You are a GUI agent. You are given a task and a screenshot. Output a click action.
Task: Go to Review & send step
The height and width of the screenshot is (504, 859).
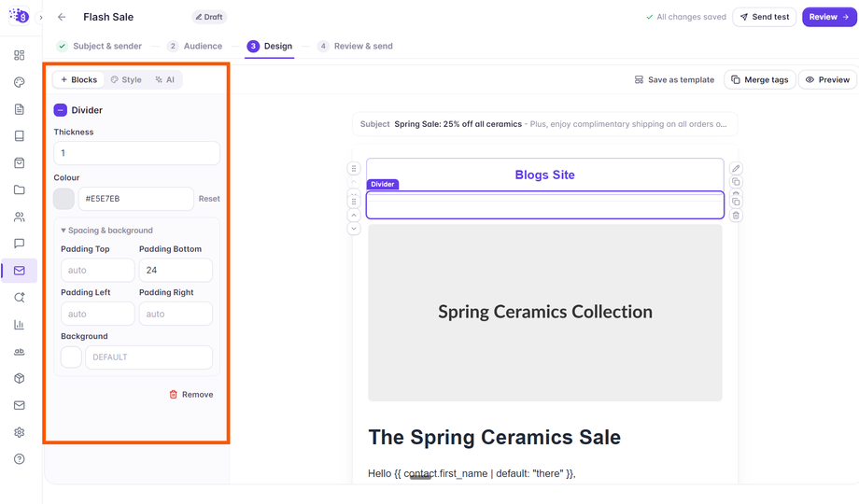coord(356,46)
